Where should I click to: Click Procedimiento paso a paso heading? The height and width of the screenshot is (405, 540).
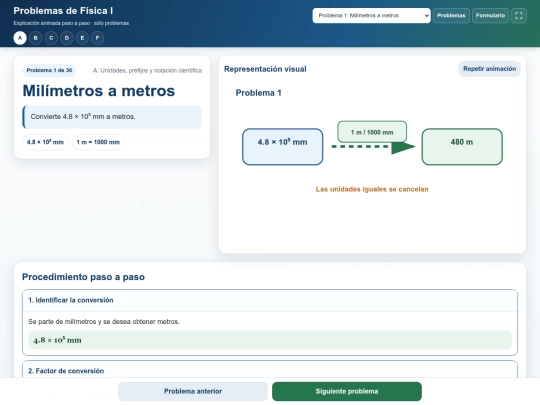[x=83, y=277]
